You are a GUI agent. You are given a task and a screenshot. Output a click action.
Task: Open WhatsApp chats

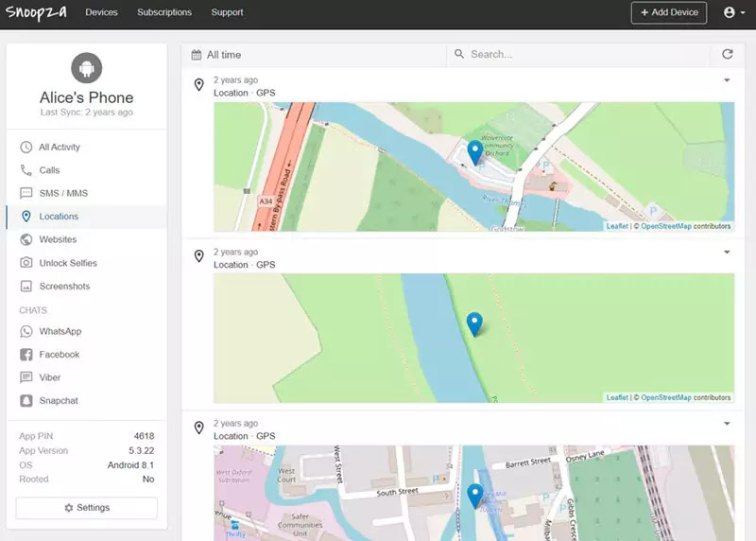pyautogui.click(x=87, y=332)
